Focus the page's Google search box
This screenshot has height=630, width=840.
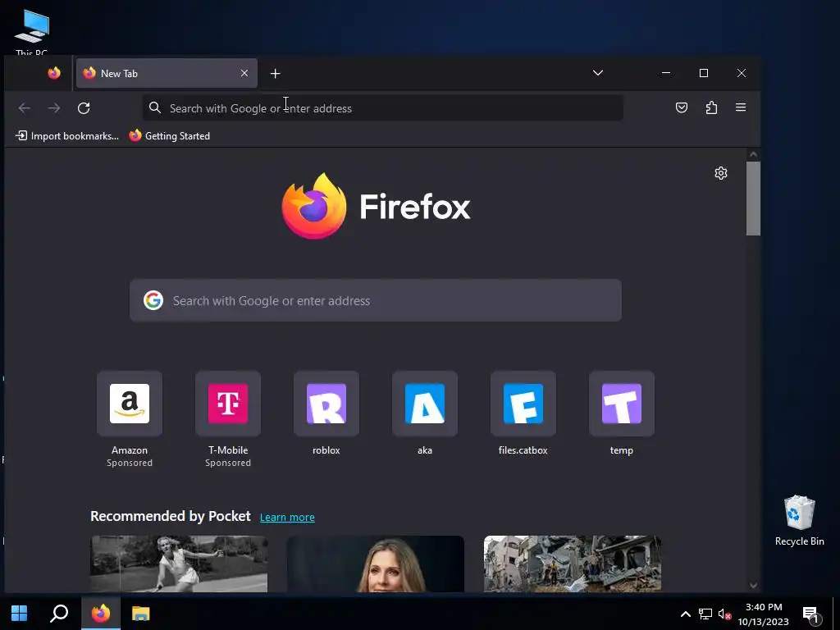tap(376, 300)
